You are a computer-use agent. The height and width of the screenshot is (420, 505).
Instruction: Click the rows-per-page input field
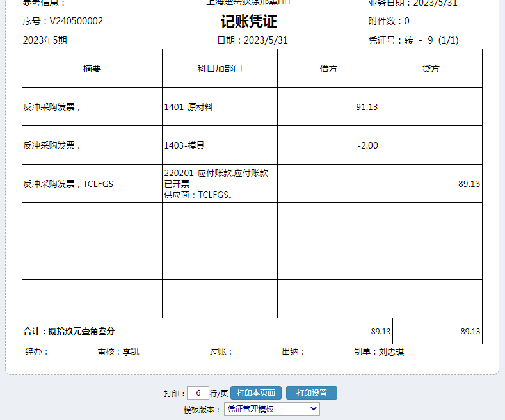198,392
